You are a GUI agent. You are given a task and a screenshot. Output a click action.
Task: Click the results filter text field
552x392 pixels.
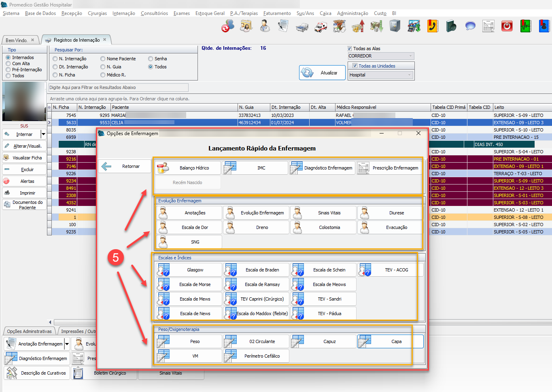(x=118, y=87)
